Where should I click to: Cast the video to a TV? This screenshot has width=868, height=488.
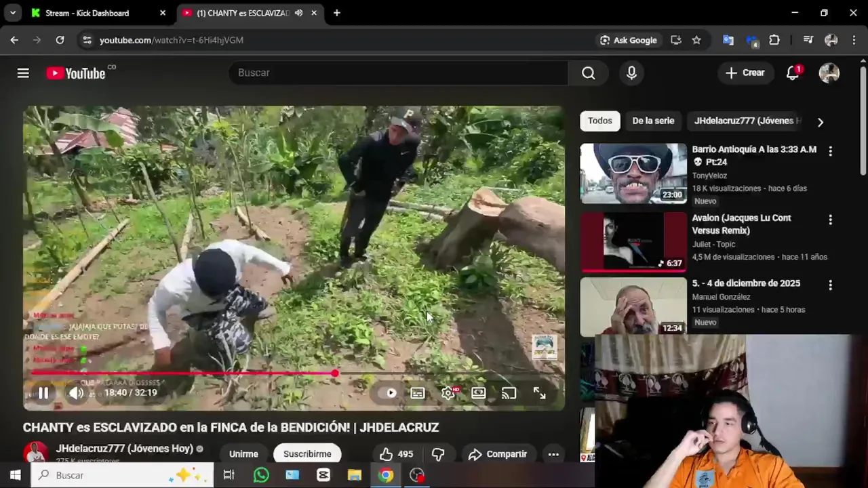(509, 393)
